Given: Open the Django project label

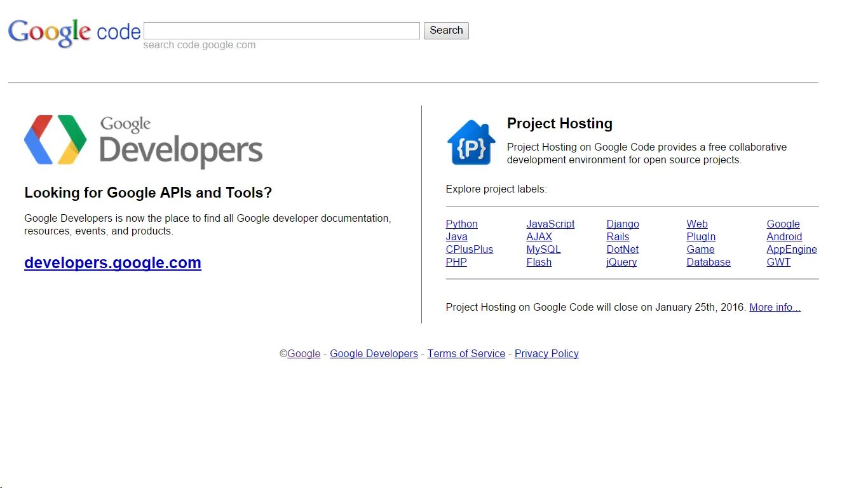Looking at the screenshot, I should point(623,224).
